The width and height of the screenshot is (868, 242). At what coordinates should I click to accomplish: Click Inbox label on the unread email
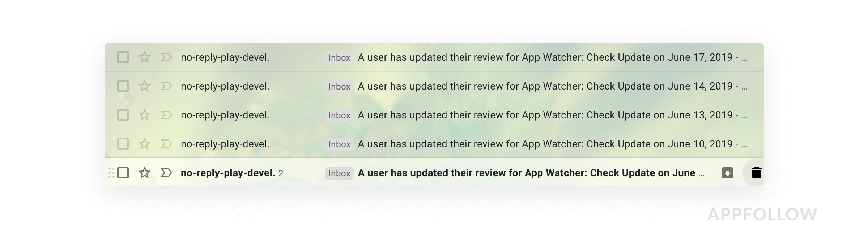click(x=339, y=173)
